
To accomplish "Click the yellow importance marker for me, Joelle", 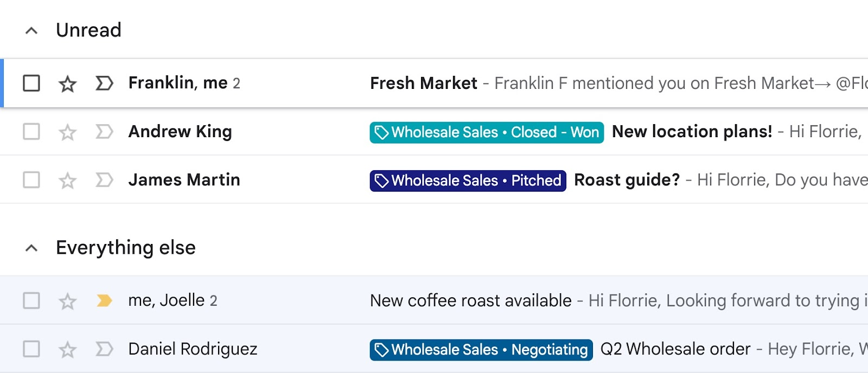I will tap(104, 300).
